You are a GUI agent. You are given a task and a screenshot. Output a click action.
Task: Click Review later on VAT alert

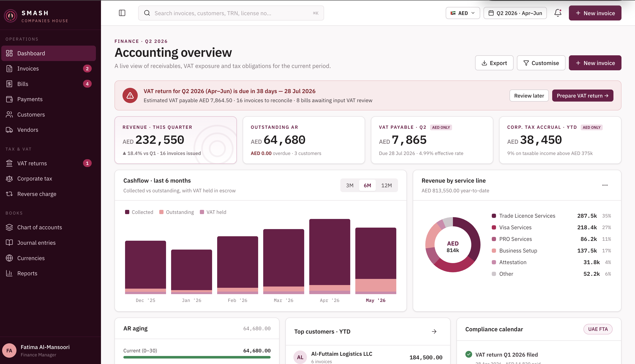[529, 95]
